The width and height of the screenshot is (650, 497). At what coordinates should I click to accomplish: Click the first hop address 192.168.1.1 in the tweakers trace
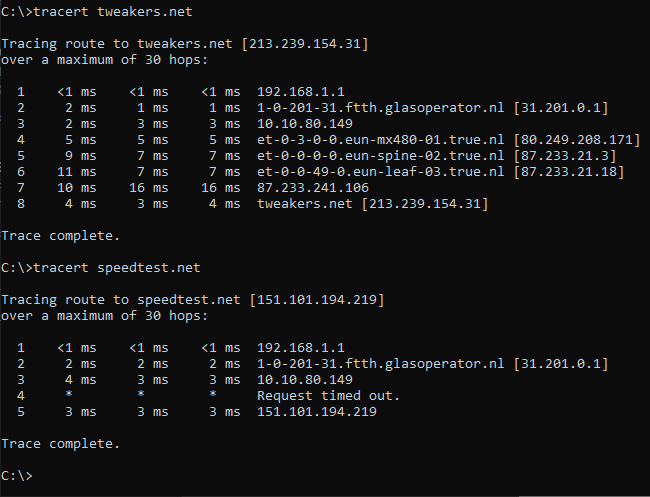[x=301, y=92]
